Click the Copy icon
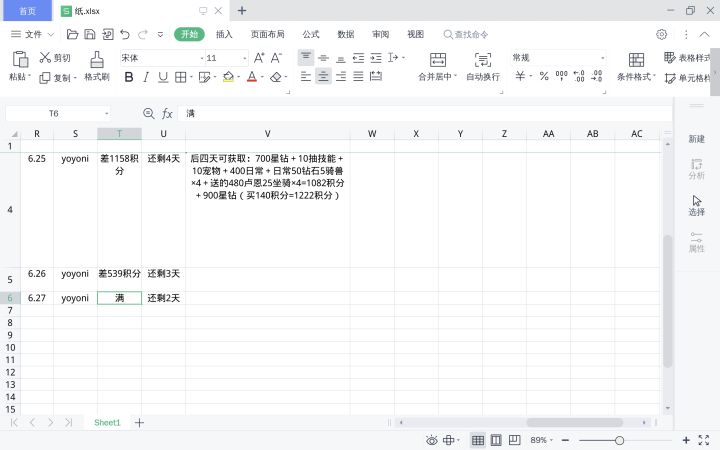The height and width of the screenshot is (450, 720). [x=45, y=78]
